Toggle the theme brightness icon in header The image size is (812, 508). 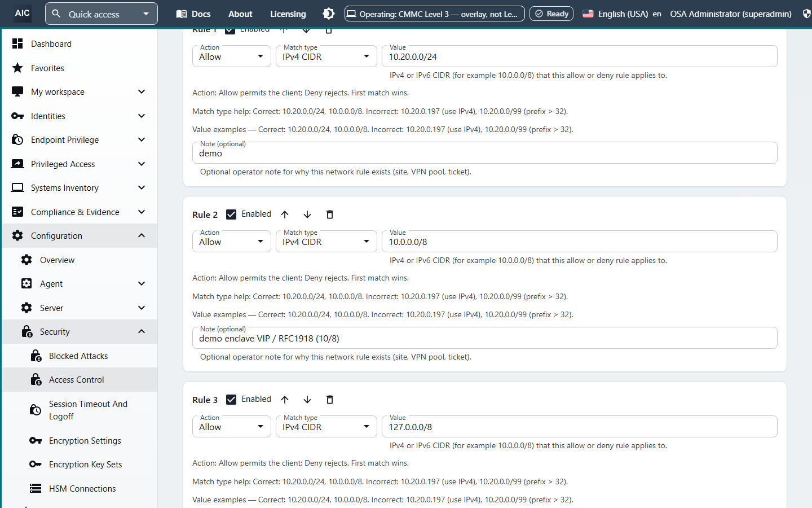click(329, 14)
